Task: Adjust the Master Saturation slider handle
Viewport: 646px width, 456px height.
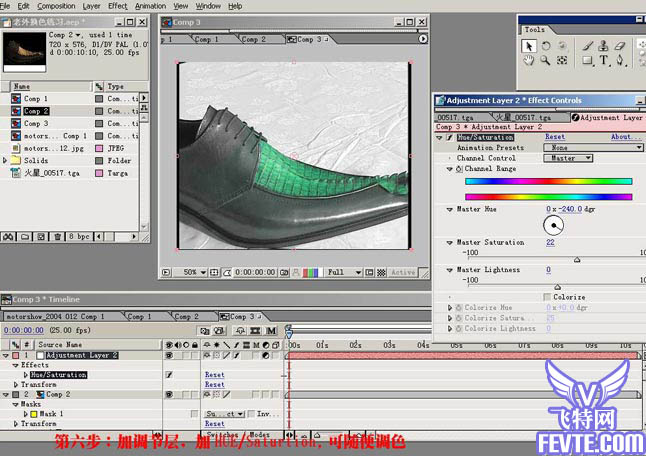Action: coord(577,260)
